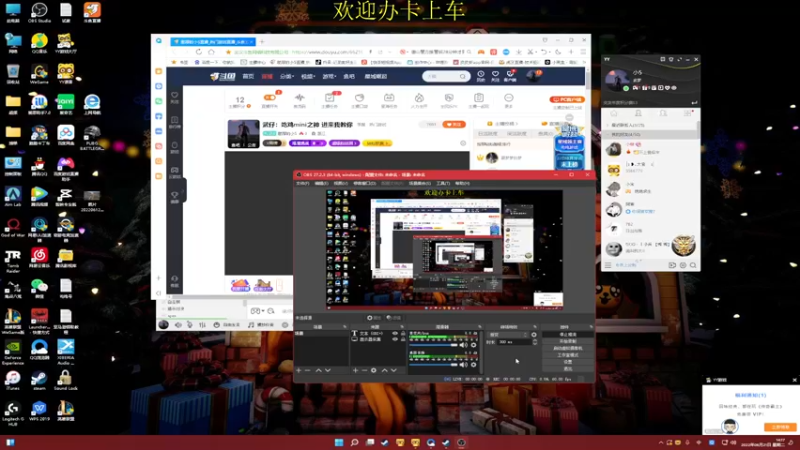Expand the 游戏 dropdown in Douyu navigation
800x450 pixels.
(329, 76)
